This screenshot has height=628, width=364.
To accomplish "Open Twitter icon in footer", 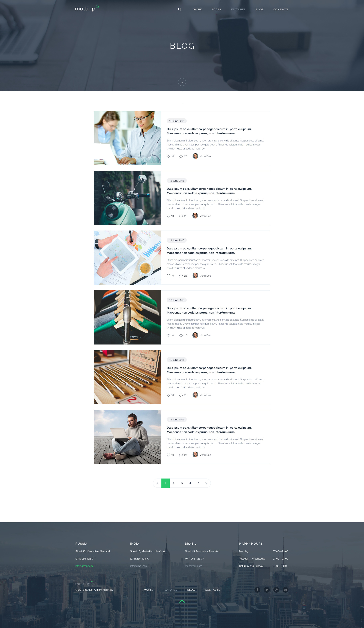I will pyautogui.click(x=267, y=590).
